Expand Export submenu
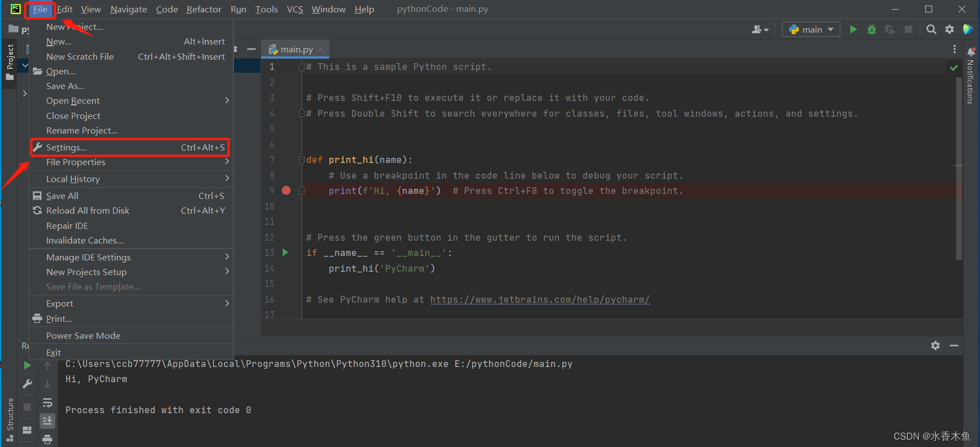The width and height of the screenshot is (980, 447). [x=131, y=304]
